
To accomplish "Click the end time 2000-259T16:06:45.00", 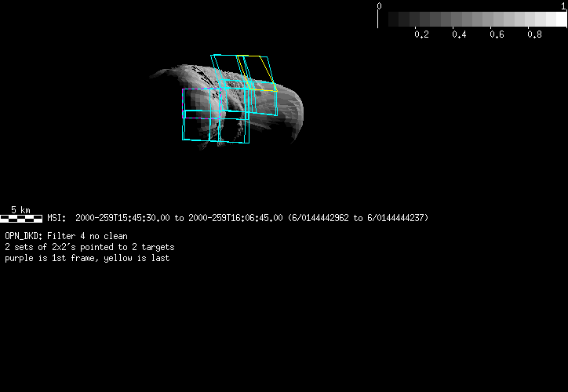I will pyautogui.click(x=235, y=218).
